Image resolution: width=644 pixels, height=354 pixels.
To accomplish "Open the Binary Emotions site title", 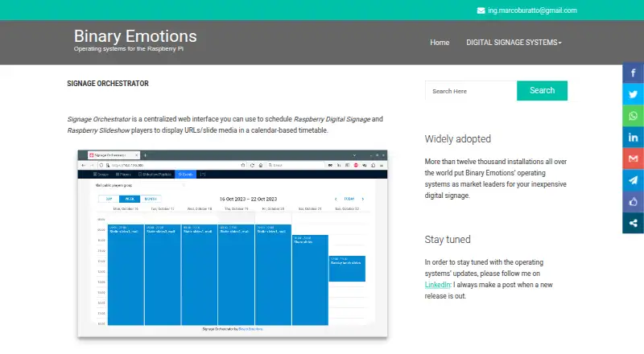I will (135, 36).
